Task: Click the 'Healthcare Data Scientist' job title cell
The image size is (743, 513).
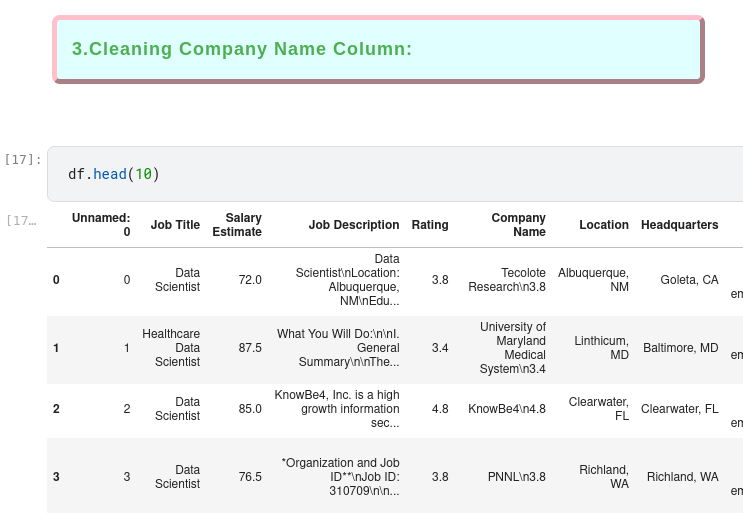Action: pyautogui.click(x=171, y=348)
